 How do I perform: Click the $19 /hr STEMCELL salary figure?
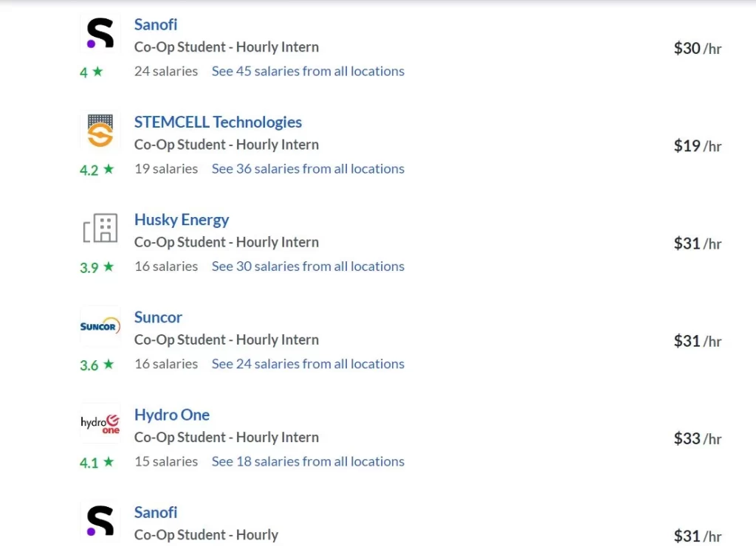(698, 145)
